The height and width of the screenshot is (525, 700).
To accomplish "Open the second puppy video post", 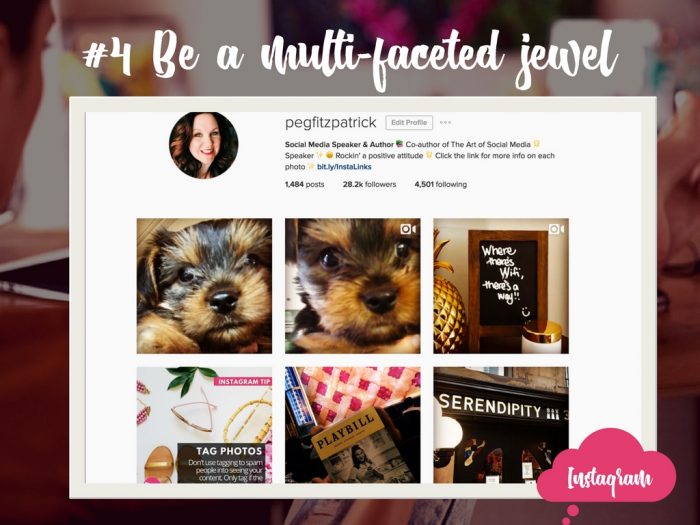I will click(353, 286).
